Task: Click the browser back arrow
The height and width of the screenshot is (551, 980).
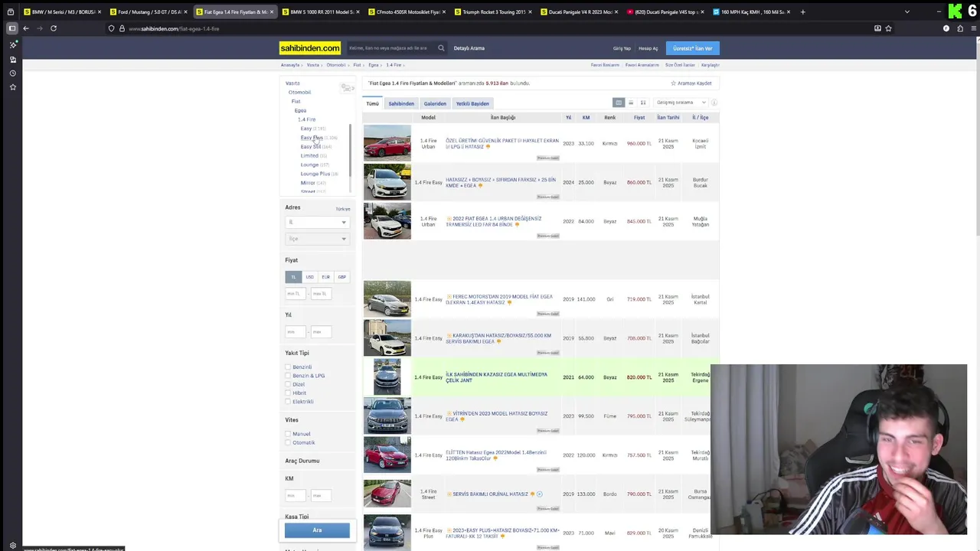Action: pyautogui.click(x=25, y=28)
